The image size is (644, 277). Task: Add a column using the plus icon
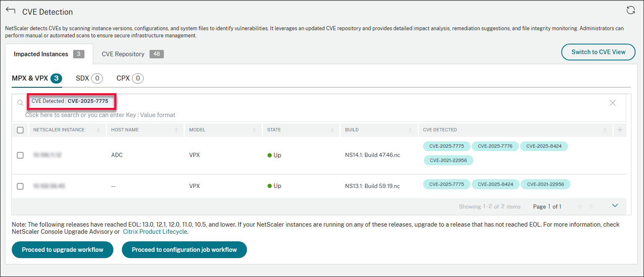pyautogui.click(x=620, y=130)
